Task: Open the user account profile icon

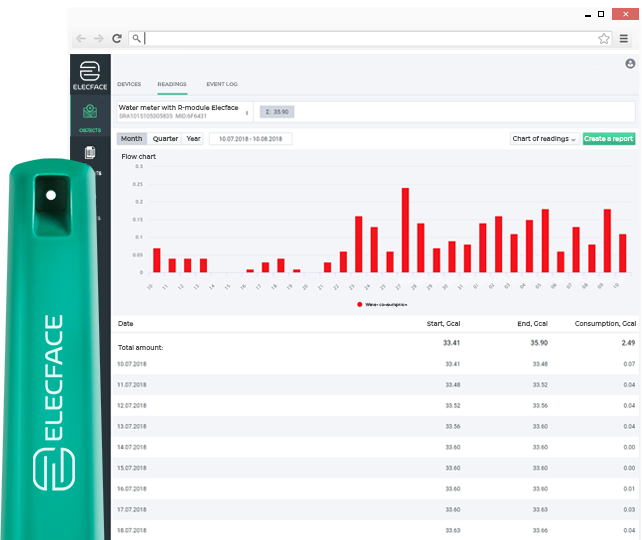Action: pos(630,64)
